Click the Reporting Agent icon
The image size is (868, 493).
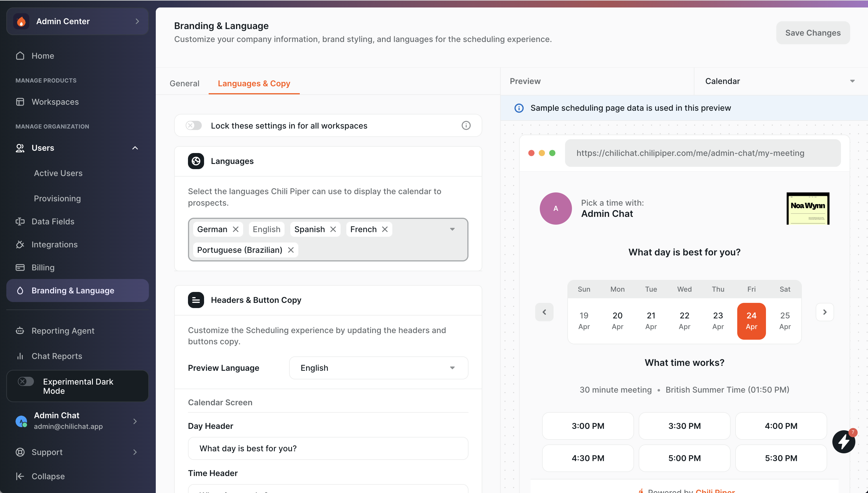[20, 331]
